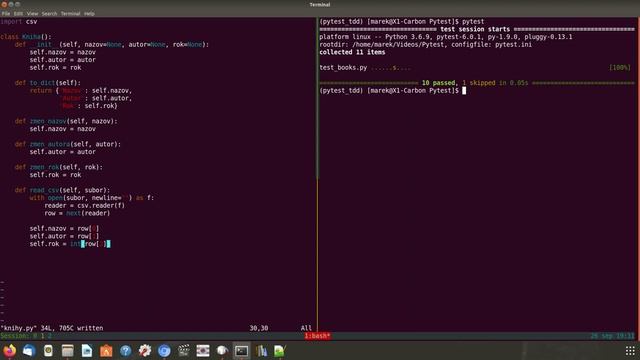Open the File menu
Image resolution: width=640 pixels, height=360 pixels.
pos(6,13)
